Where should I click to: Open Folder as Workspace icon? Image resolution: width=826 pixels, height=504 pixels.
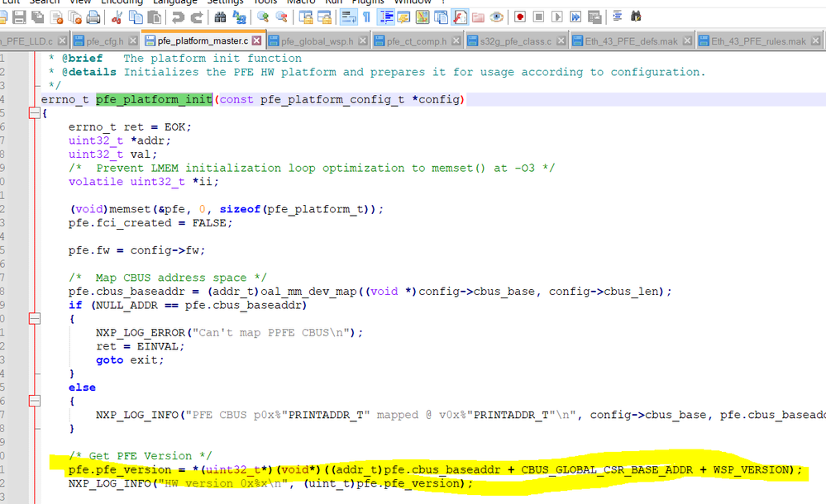[x=479, y=17]
